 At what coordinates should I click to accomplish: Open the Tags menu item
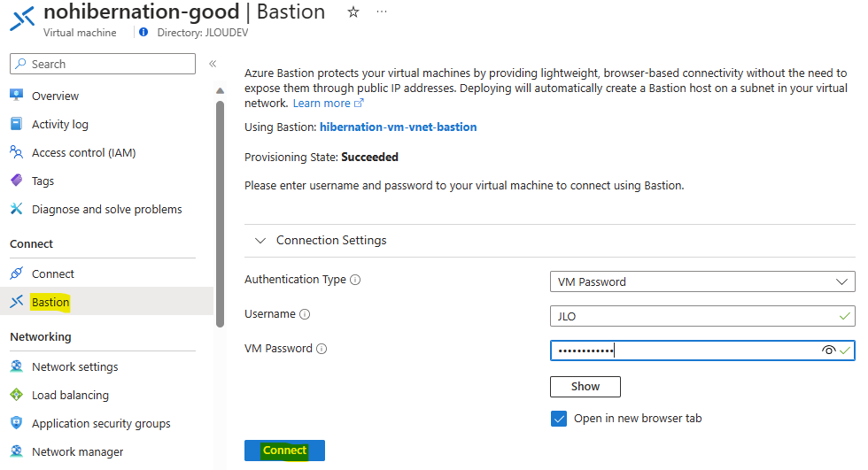tap(43, 181)
